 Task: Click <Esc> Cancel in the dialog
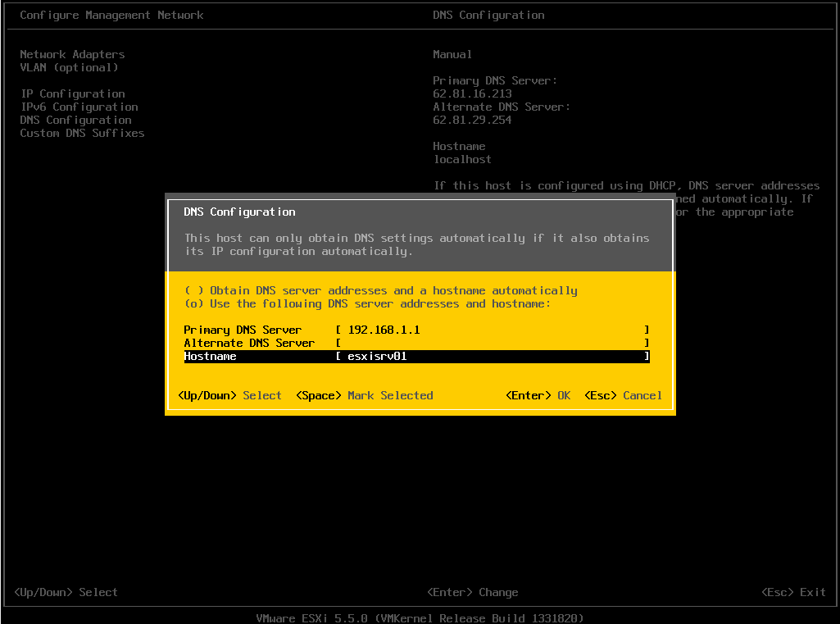coord(623,395)
